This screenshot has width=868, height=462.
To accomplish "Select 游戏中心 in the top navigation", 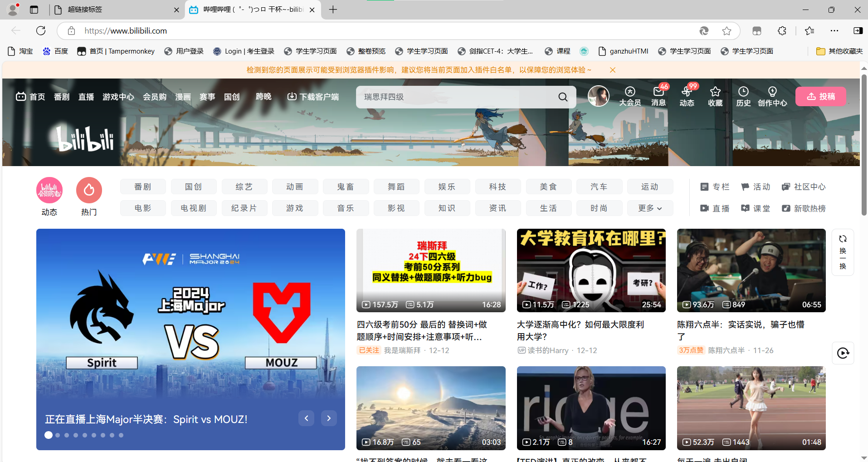I will pyautogui.click(x=118, y=97).
